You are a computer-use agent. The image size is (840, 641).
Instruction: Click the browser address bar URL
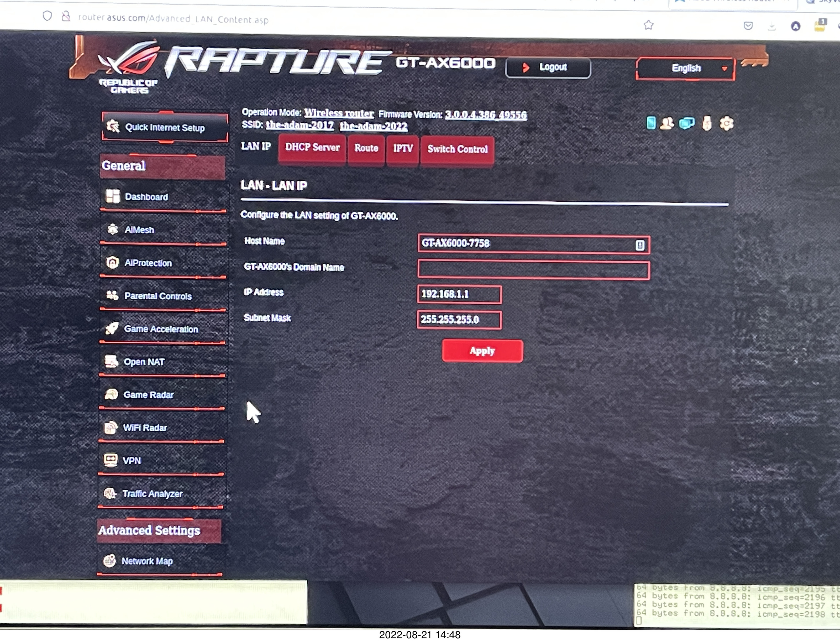174,19
